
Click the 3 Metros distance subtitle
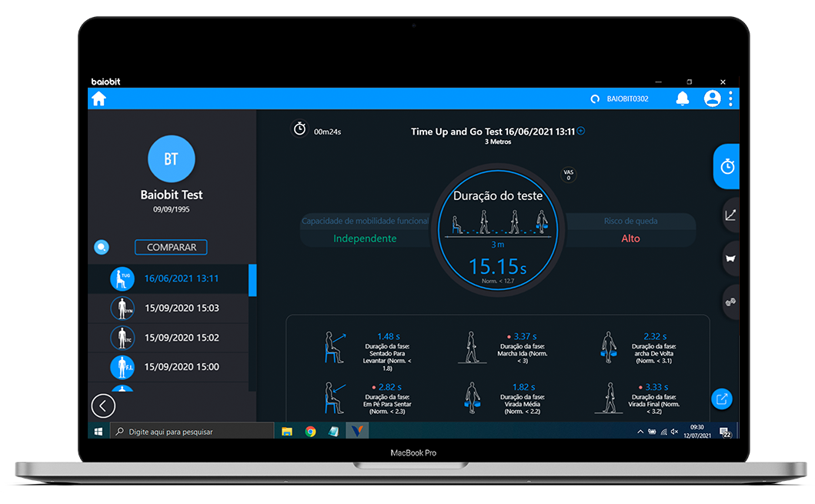click(498, 142)
